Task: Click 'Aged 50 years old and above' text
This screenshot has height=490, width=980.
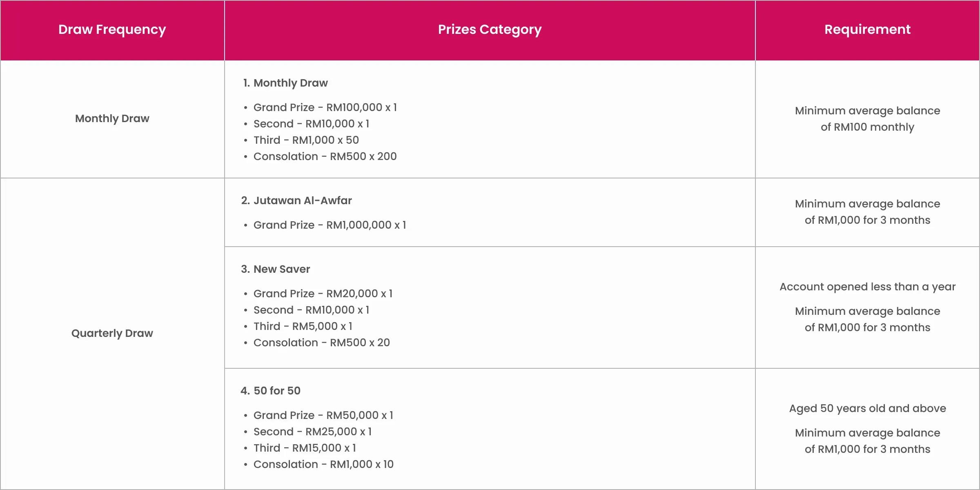Action: (867, 408)
